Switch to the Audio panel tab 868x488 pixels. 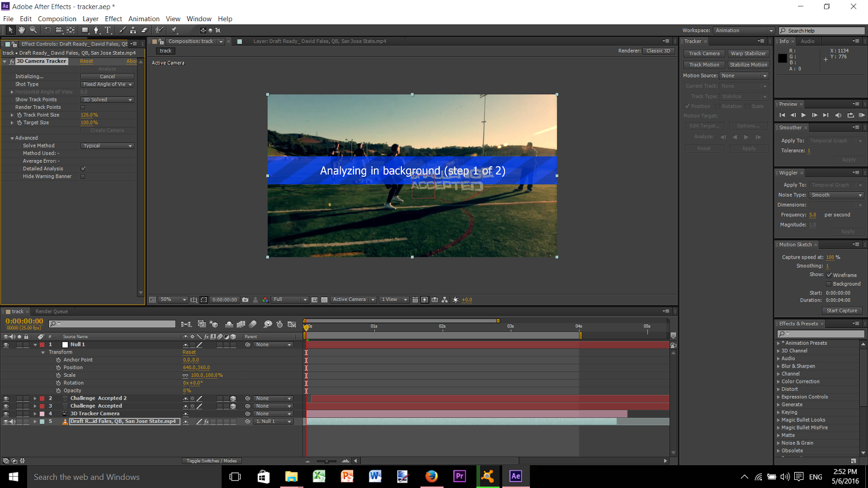click(x=808, y=41)
